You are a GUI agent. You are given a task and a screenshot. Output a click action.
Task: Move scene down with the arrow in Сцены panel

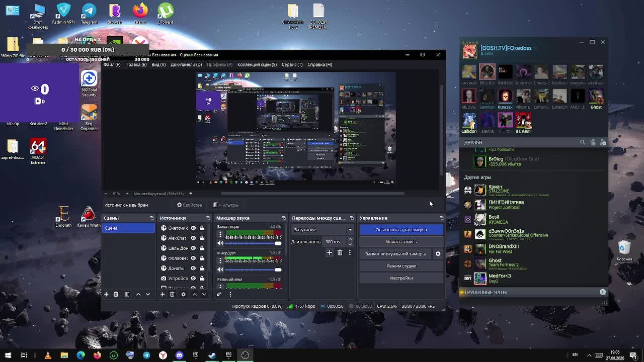click(x=148, y=294)
